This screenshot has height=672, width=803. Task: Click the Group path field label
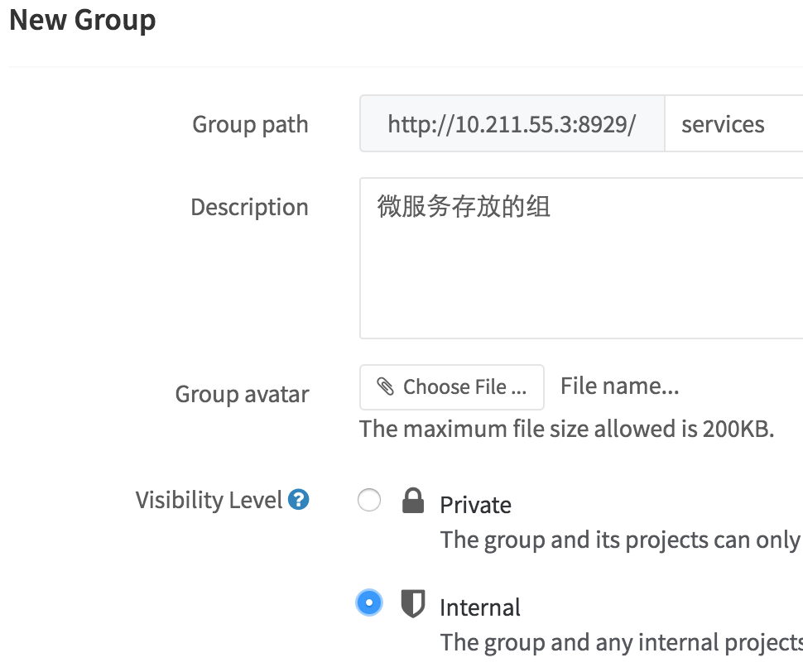(x=251, y=124)
